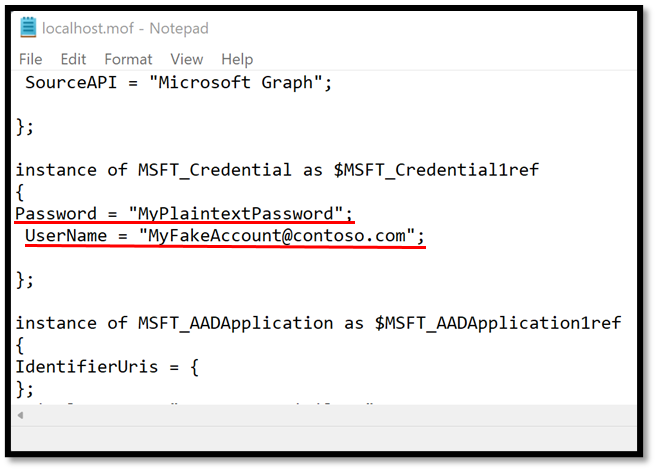Click on the MyPlaintextPassword text
The height and width of the screenshot is (470, 656).
click(236, 213)
